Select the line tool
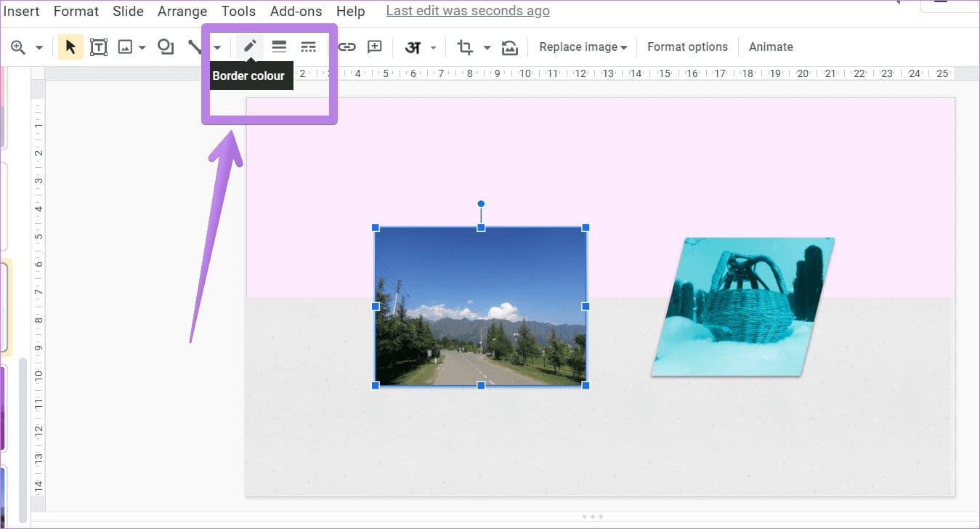980x529 pixels. coord(194,47)
